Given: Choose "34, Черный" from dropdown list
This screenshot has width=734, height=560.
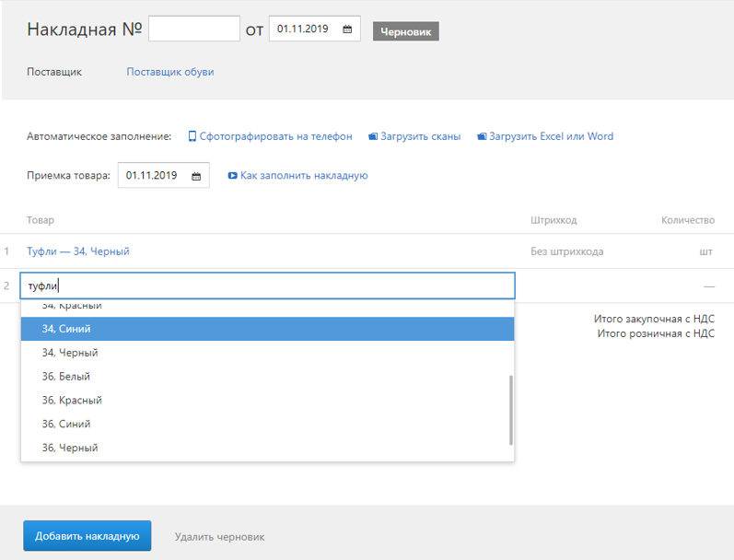Looking at the screenshot, I should [x=70, y=353].
